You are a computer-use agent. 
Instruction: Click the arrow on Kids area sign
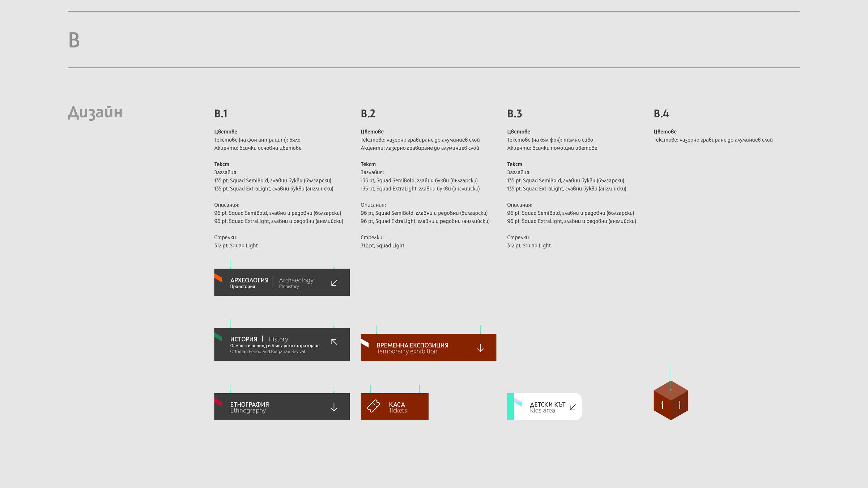(573, 407)
